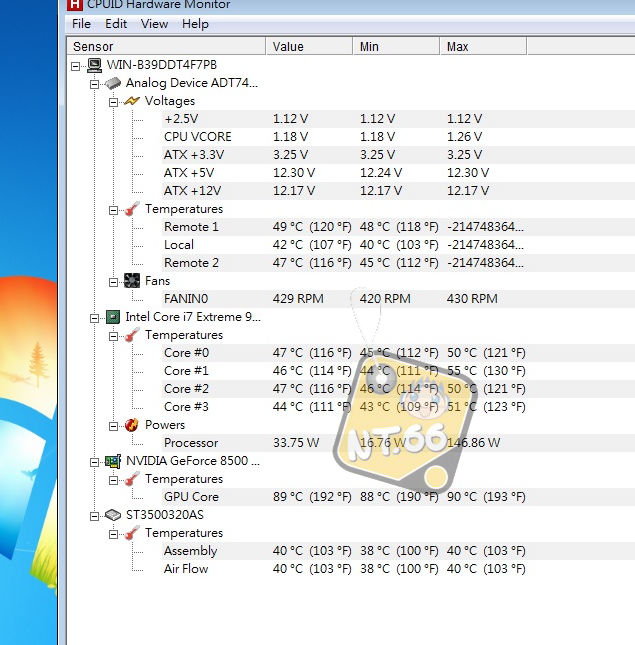Select the Local temperature row
This screenshot has width=635, height=645.
(398, 245)
